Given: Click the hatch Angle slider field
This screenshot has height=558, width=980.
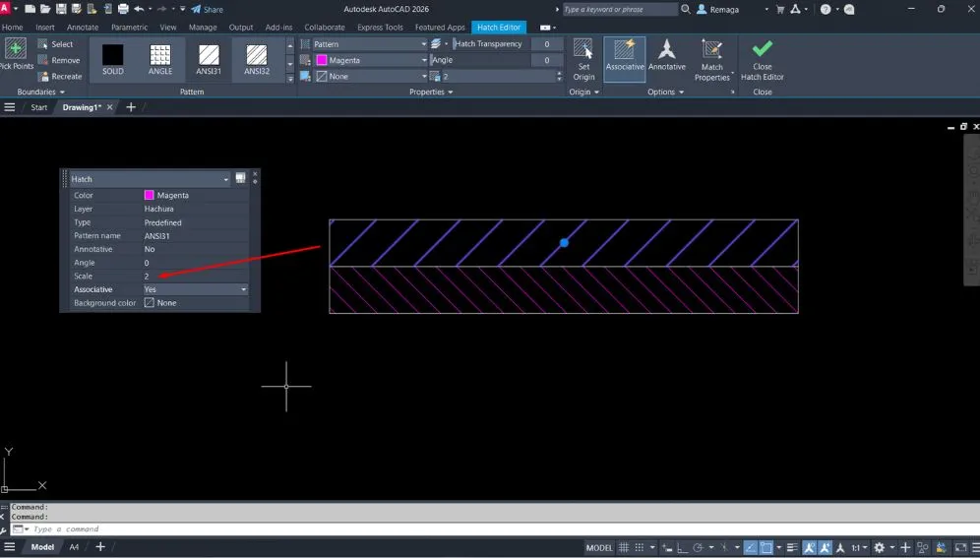Looking at the screenshot, I should click(480, 61).
